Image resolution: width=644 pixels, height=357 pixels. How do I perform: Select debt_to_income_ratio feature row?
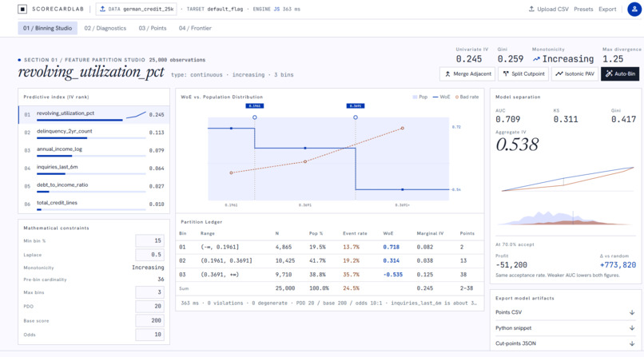pyautogui.click(x=94, y=186)
